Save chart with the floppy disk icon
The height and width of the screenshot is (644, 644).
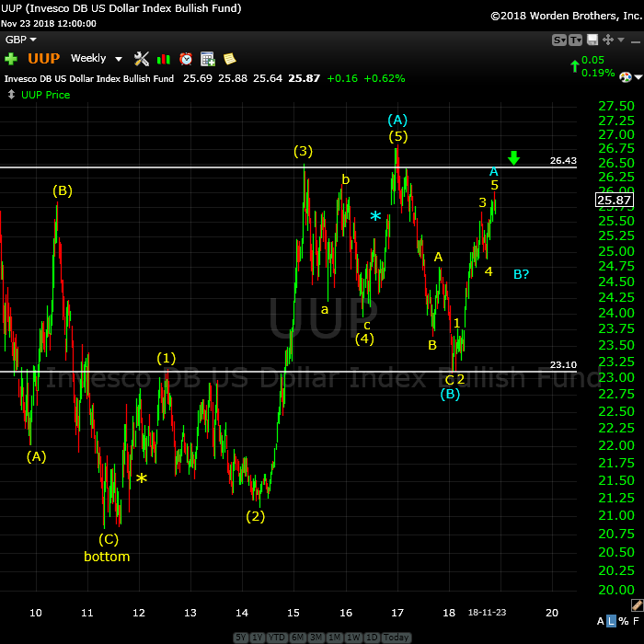tap(592, 40)
